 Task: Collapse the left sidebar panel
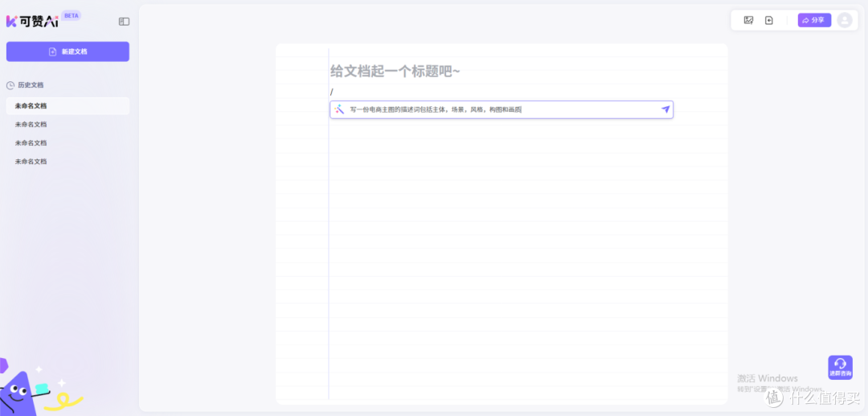(x=124, y=22)
